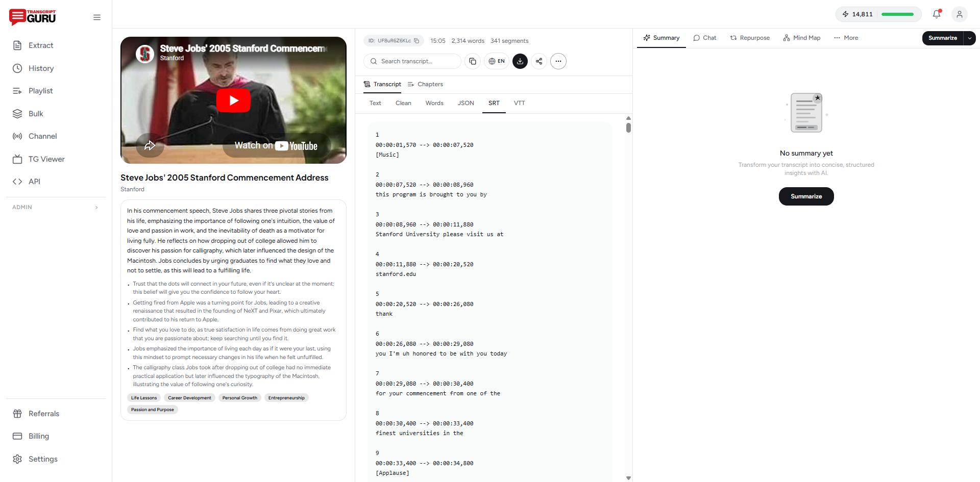
Task: View credits balance 14,811
Action: [x=878, y=14]
